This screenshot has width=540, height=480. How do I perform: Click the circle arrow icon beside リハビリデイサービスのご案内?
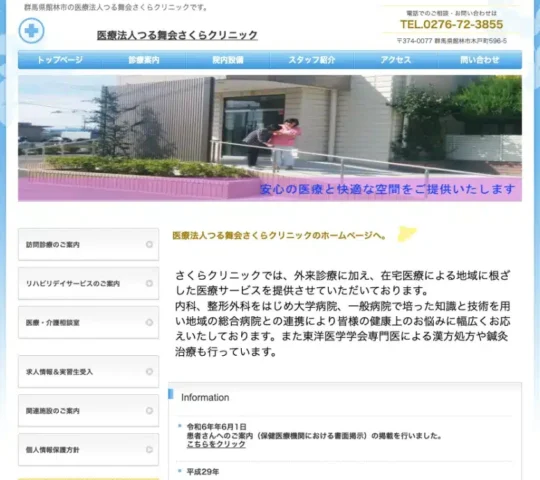coord(149,283)
